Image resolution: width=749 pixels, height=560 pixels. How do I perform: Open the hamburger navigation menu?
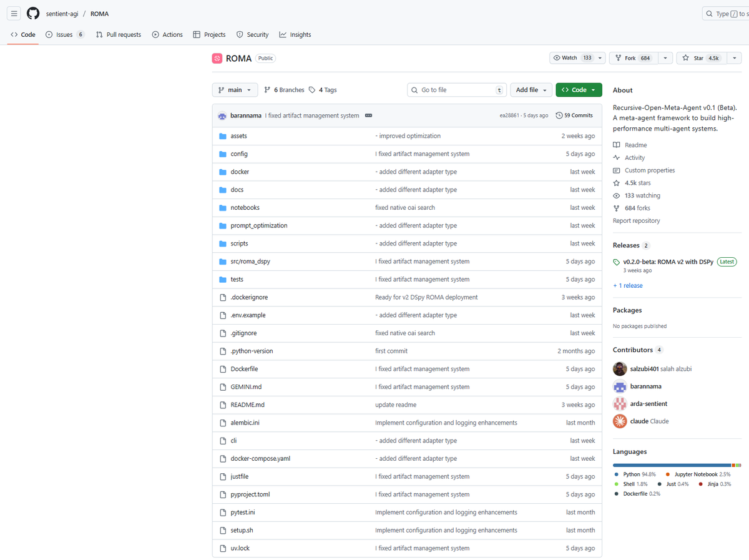pos(14,13)
